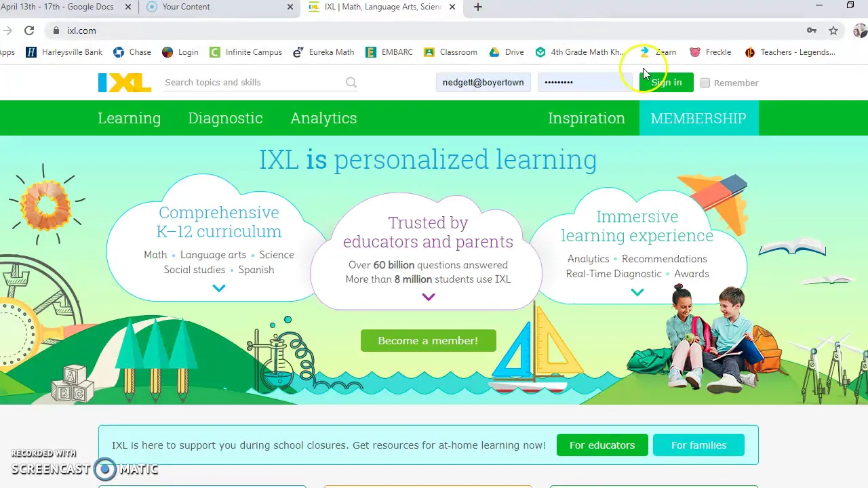Viewport: 868px width, 488px height.
Task: Click the For educators button
Action: tap(602, 445)
